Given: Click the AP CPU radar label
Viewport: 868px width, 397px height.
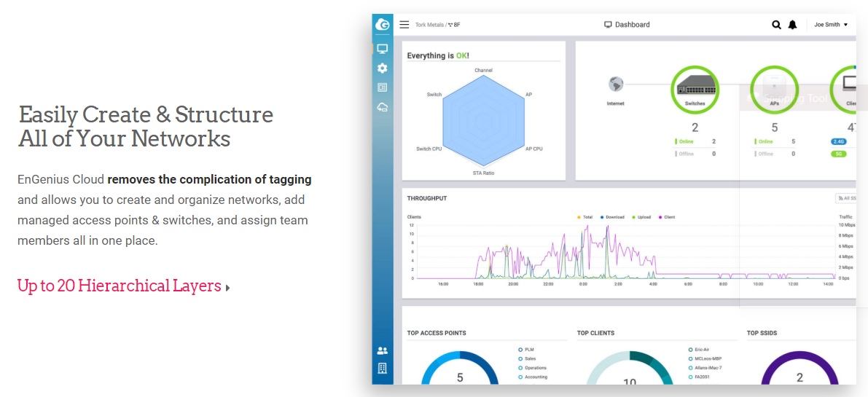Looking at the screenshot, I should tap(533, 149).
